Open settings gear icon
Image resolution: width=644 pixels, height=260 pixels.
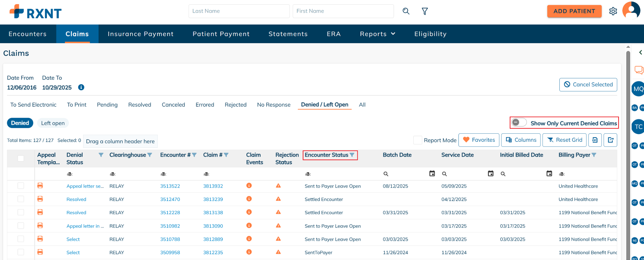(x=613, y=11)
